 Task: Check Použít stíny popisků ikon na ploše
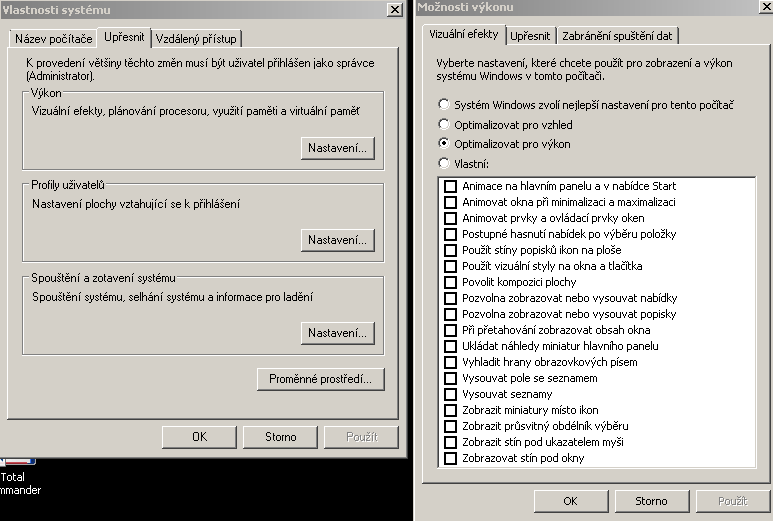point(451,250)
